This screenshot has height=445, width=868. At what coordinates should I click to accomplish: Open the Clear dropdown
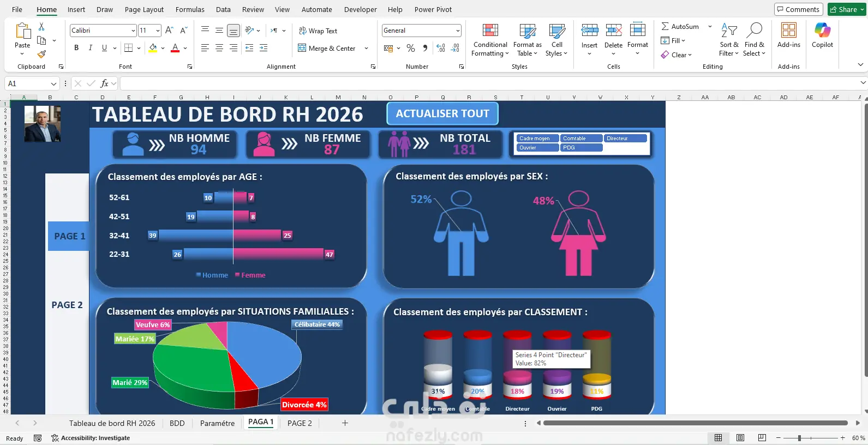pos(677,55)
